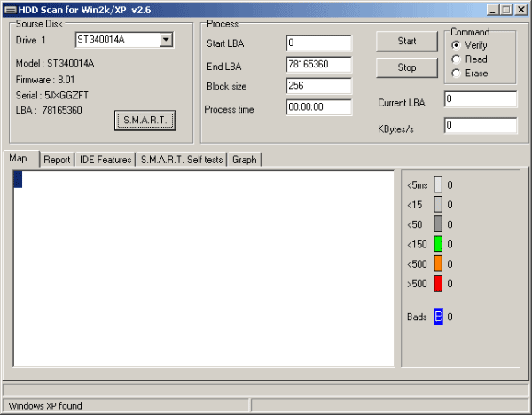Switch to the Map tab
This screenshot has width=532, height=415.
(x=21, y=159)
